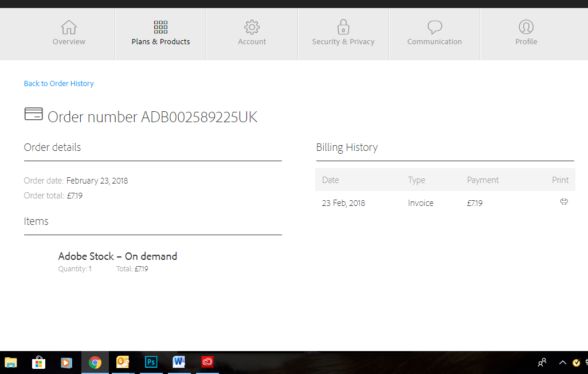This screenshot has width=588, height=374.
Task: Open the Overview tab
Action: (x=69, y=33)
